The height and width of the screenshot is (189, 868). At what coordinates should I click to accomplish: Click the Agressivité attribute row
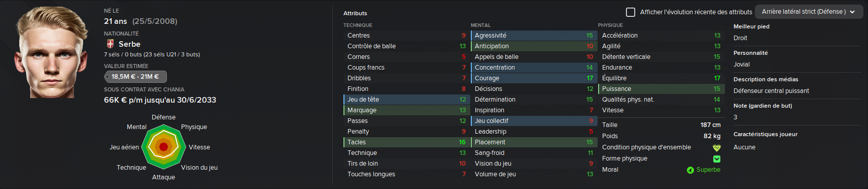(533, 36)
